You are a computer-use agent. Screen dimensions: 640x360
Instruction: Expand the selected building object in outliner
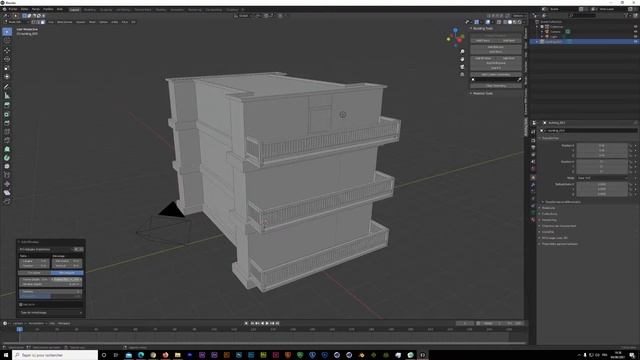[x=537, y=42]
